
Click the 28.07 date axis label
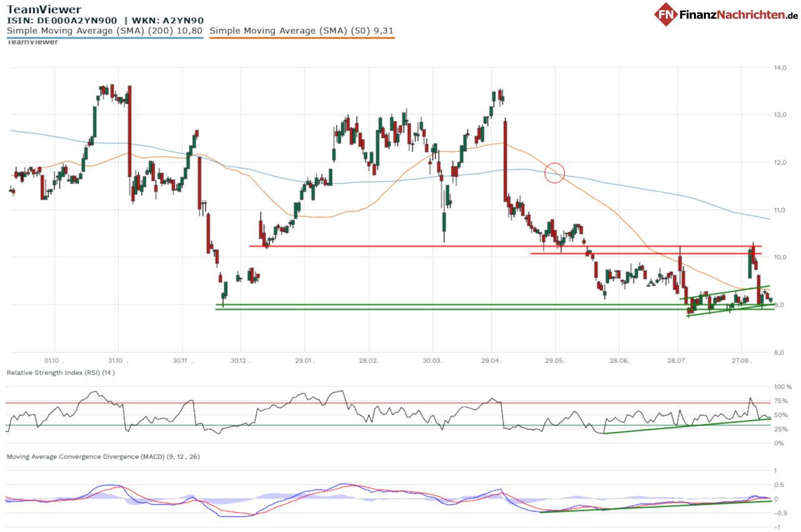[678, 362]
